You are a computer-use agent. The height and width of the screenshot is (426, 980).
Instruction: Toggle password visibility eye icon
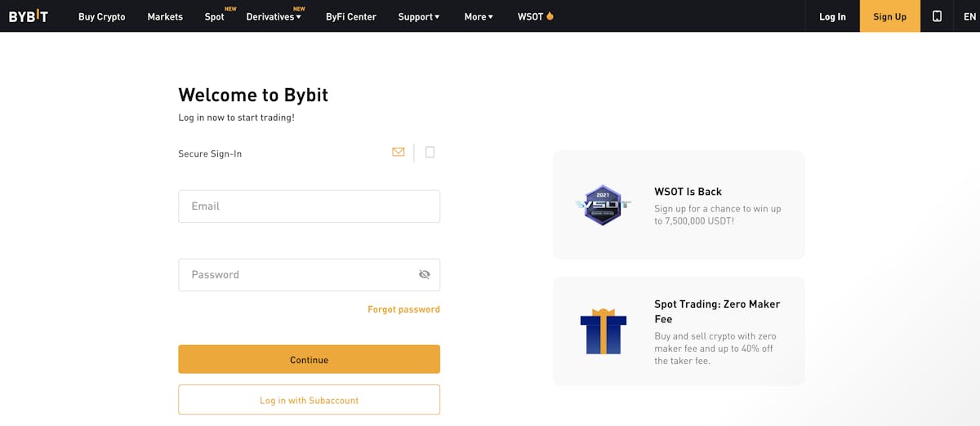click(x=424, y=274)
